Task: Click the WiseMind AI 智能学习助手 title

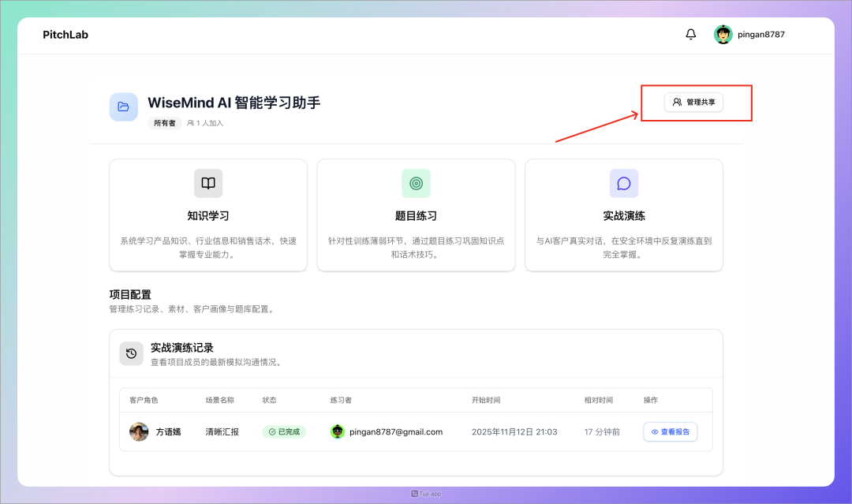Action: [234, 103]
